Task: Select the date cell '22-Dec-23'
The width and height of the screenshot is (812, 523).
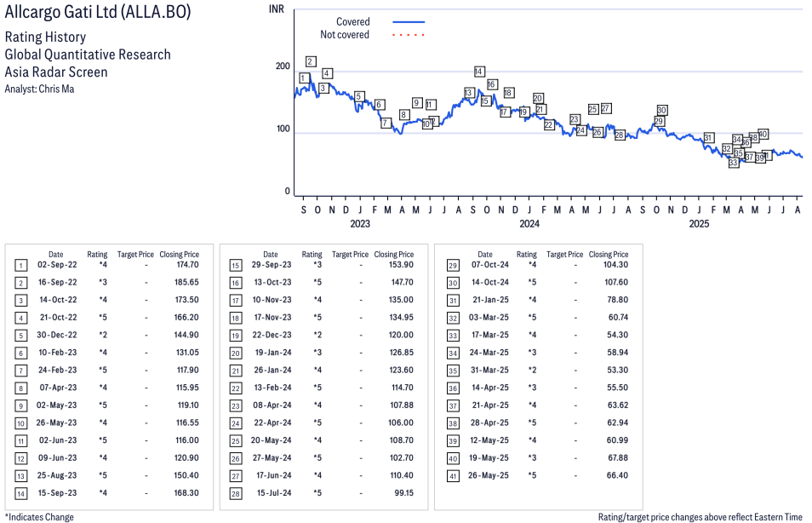Action: [x=272, y=335]
